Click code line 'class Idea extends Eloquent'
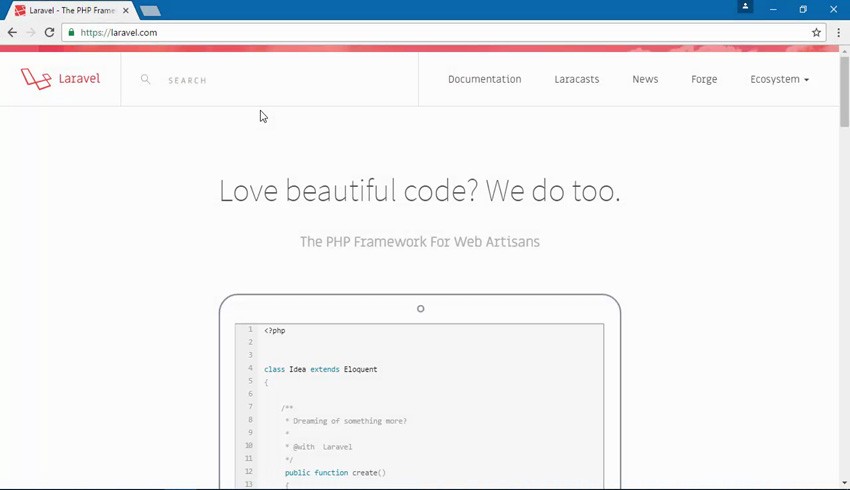 320,369
